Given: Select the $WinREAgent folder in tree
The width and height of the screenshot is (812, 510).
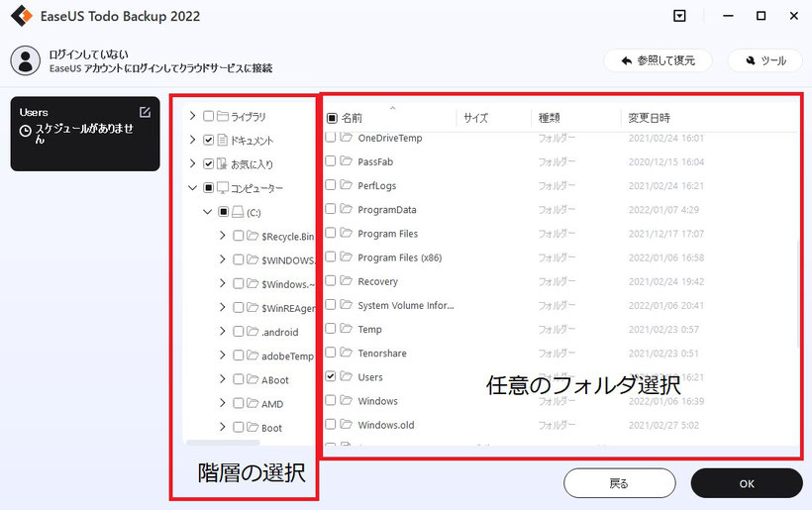Looking at the screenshot, I should pos(288,308).
